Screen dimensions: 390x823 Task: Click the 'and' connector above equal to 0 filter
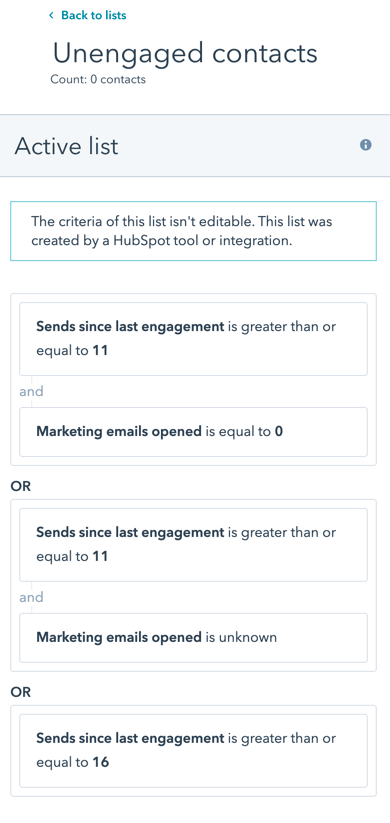coord(31,392)
